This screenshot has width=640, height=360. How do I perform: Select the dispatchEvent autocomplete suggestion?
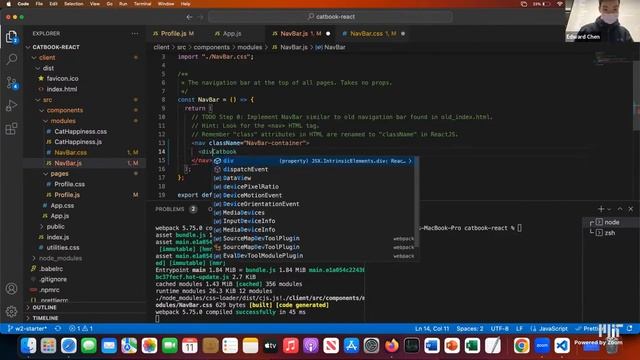click(x=313, y=169)
